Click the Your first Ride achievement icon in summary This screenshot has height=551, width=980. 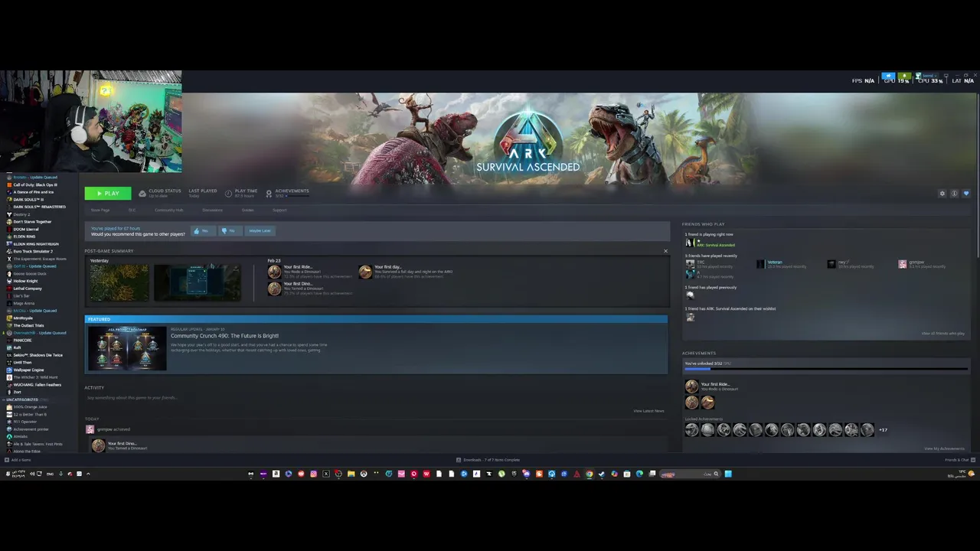[274, 272]
